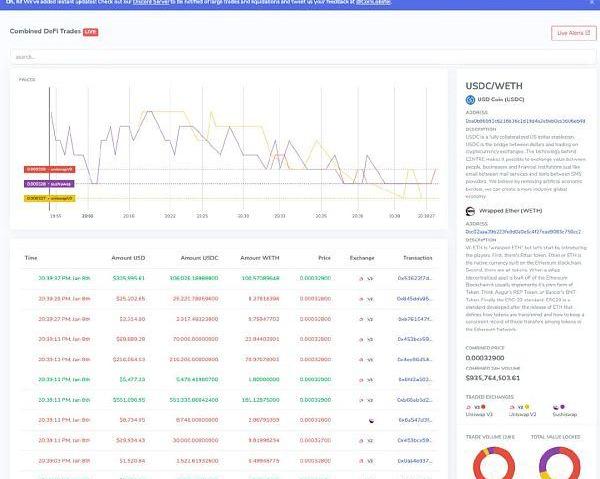Image resolution: width=600 pixels, height=479 pixels.
Task: Click the Wrapped Ether (WETH) token icon
Action: click(470, 211)
